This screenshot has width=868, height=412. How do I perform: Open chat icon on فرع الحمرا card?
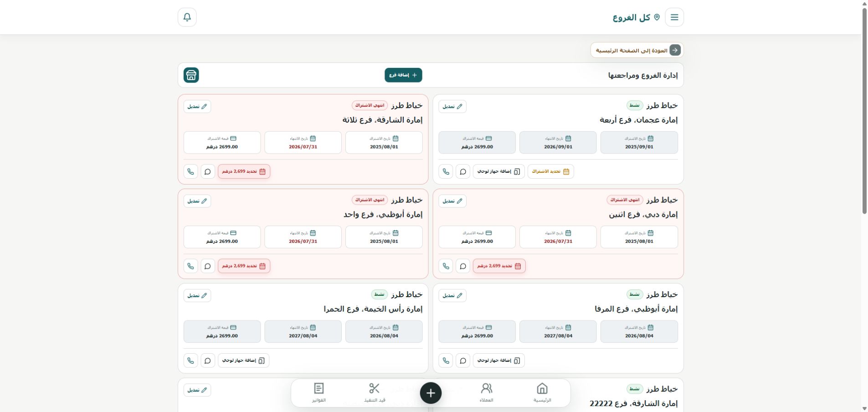coord(208,360)
